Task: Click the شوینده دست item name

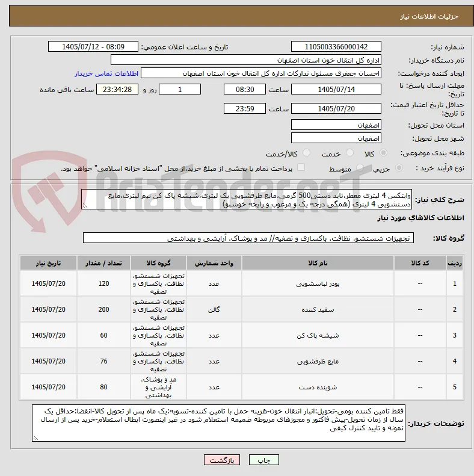Action: point(318,387)
